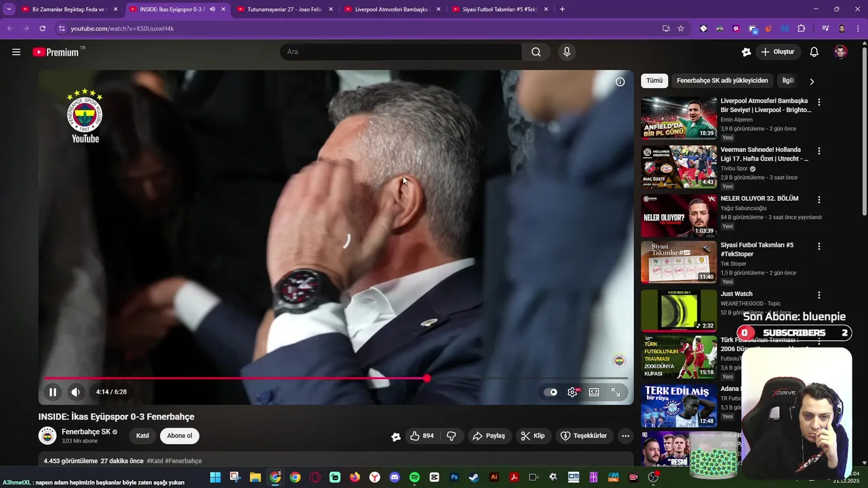
Task: Open the YouTube notifications bell
Action: (x=814, y=52)
